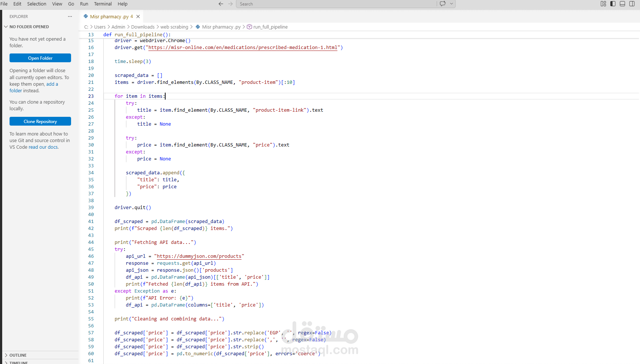The width and height of the screenshot is (640, 364).
Task: Open the Help menu
Action: (x=122, y=4)
